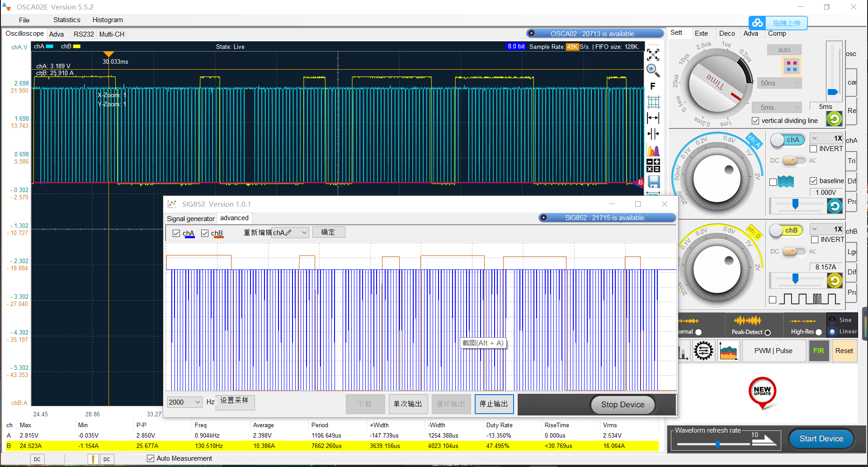This screenshot has height=467, width=868.
Task: Select the Peak-Detect acquisition mode
Action: 767,332
